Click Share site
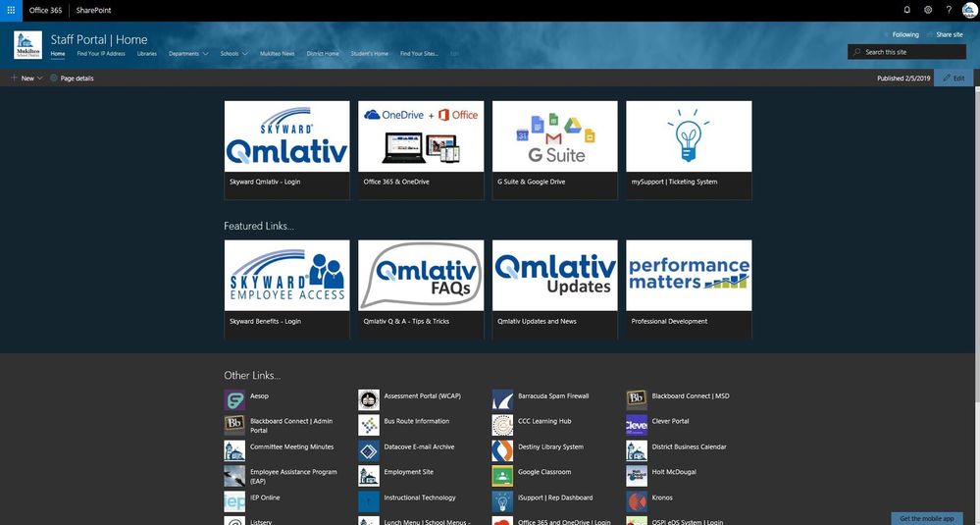The width and height of the screenshot is (980, 525). [x=945, y=35]
